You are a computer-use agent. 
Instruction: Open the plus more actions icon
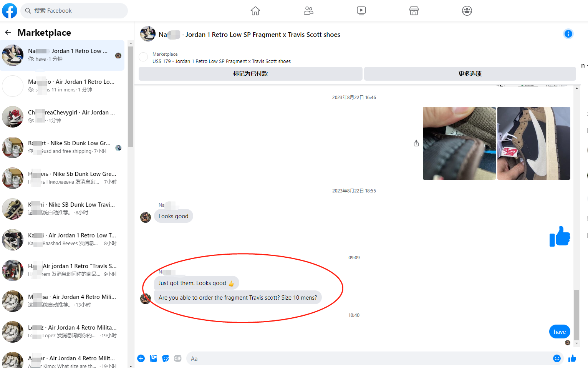coord(141,358)
